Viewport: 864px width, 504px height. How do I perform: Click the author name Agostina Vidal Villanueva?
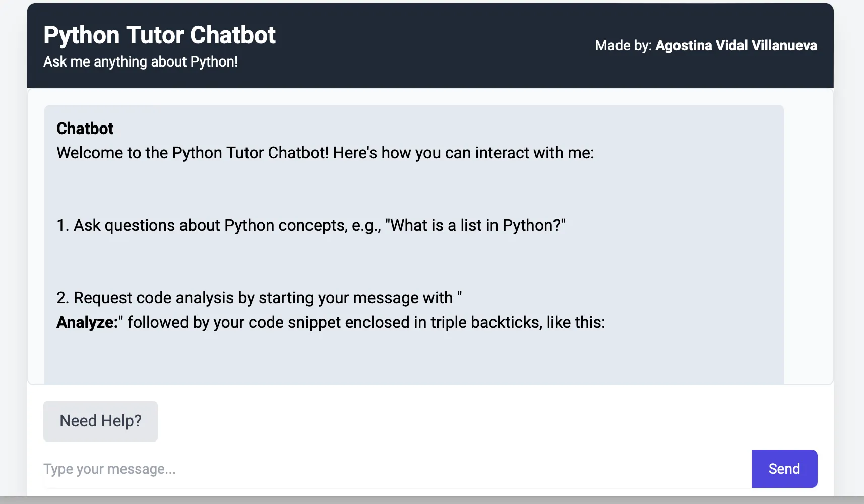[736, 45]
